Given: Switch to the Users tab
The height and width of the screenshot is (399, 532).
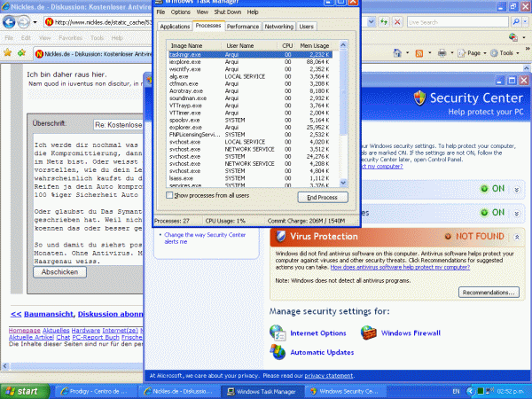Looking at the screenshot, I should 307,27.
